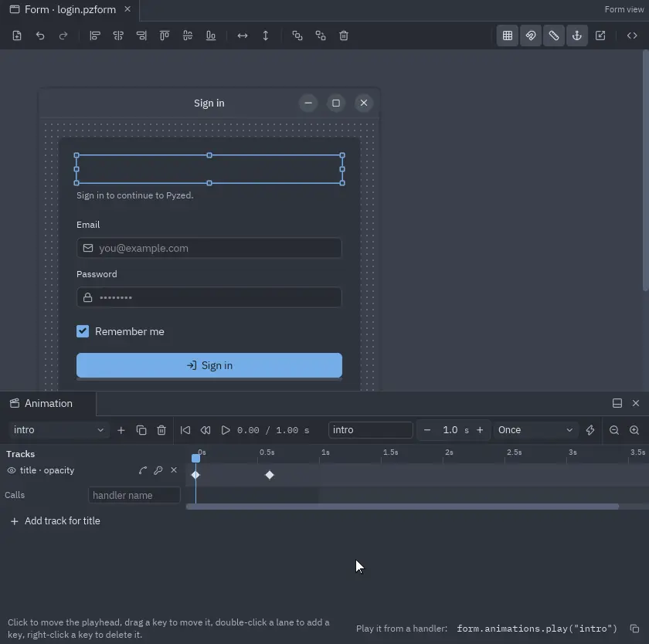Switch to code view with brackets icon

point(632,36)
